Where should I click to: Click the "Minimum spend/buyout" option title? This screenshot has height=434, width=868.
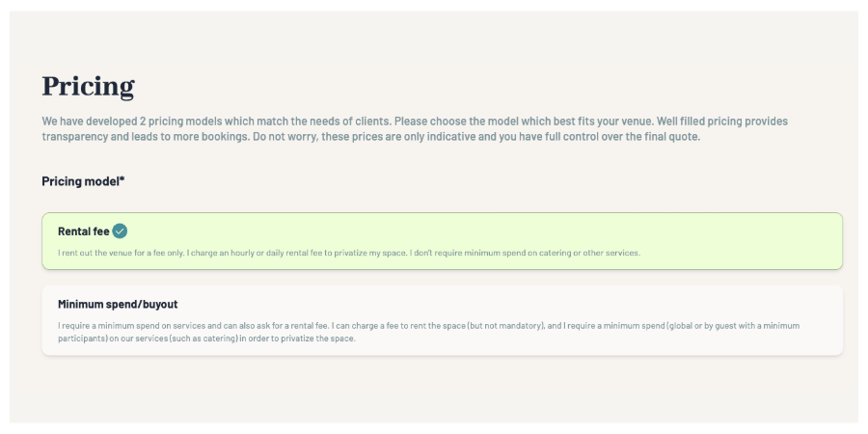coord(118,304)
